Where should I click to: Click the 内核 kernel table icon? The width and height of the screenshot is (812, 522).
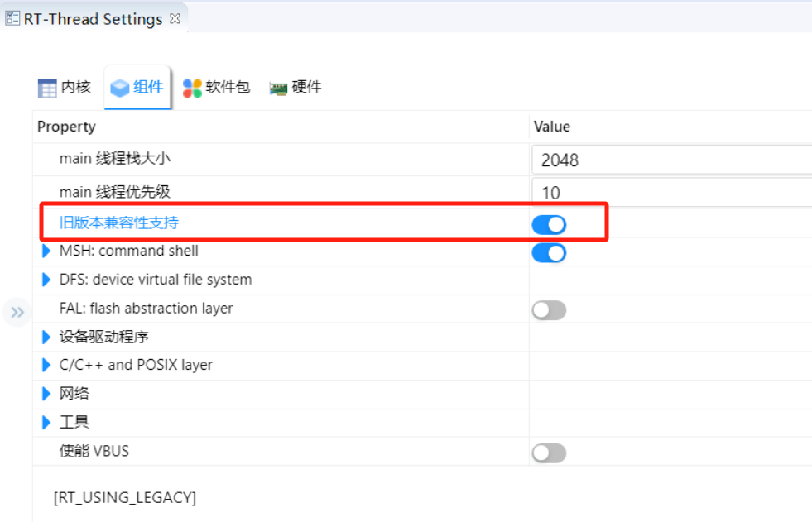pyautogui.click(x=47, y=88)
